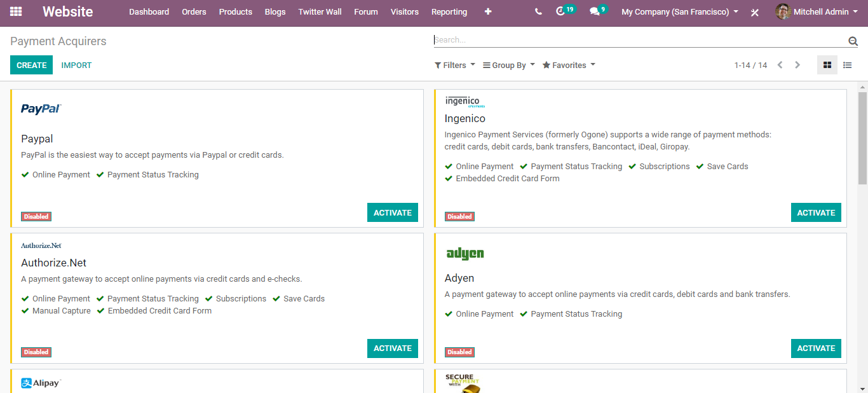Image resolution: width=868 pixels, height=393 pixels.
Task: Click the Secure Payment logo
Action: [463, 383]
